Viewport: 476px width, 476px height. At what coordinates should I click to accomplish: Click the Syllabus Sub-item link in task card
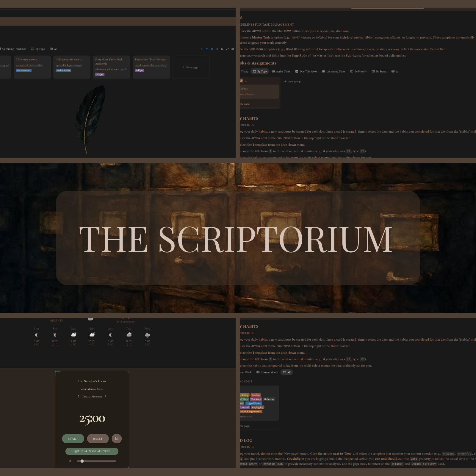(247, 94)
